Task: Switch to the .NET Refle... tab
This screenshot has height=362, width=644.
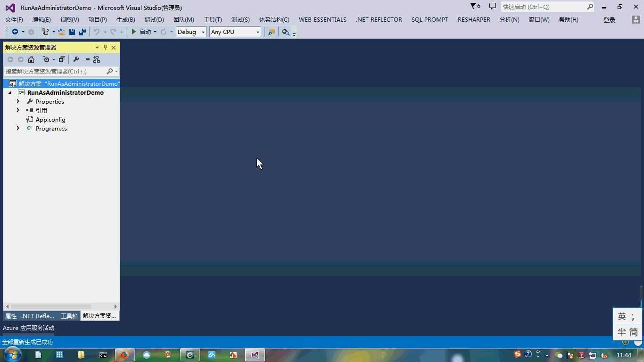Action: point(38,316)
